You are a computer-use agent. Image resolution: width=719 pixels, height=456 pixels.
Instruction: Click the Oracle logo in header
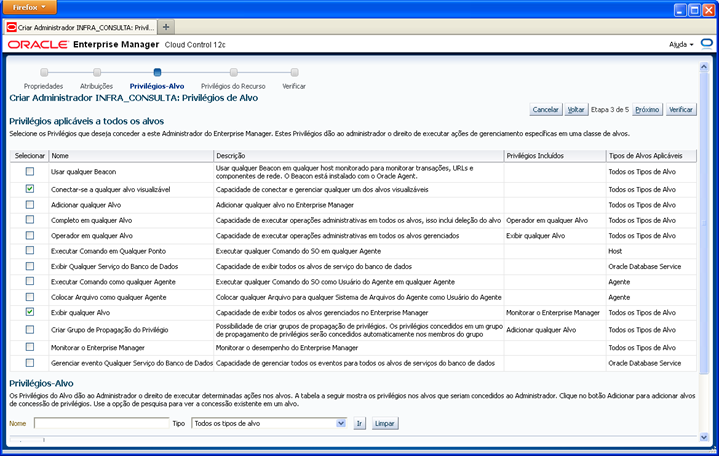click(38, 44)
